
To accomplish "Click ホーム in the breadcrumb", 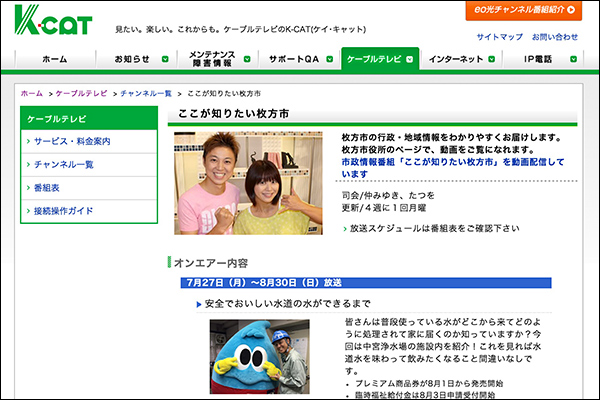I will click(x=31, y=93).
